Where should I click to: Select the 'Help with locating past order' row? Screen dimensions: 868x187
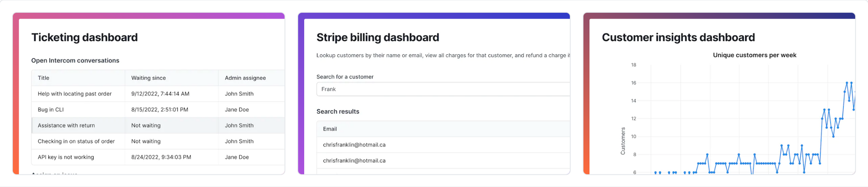158,94
